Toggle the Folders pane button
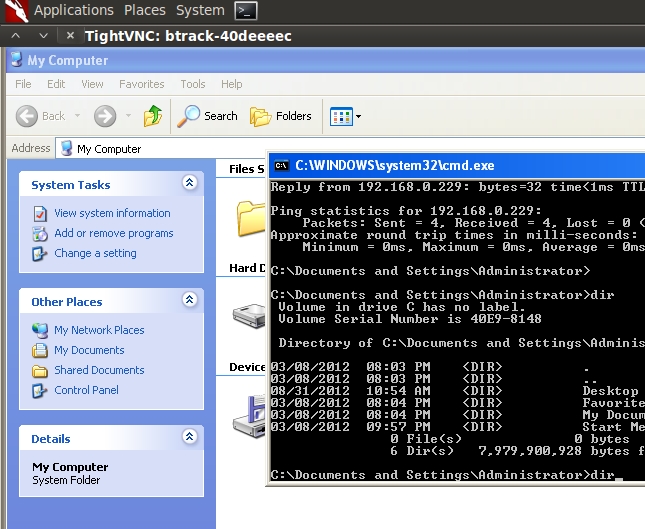 pos(281,116)
